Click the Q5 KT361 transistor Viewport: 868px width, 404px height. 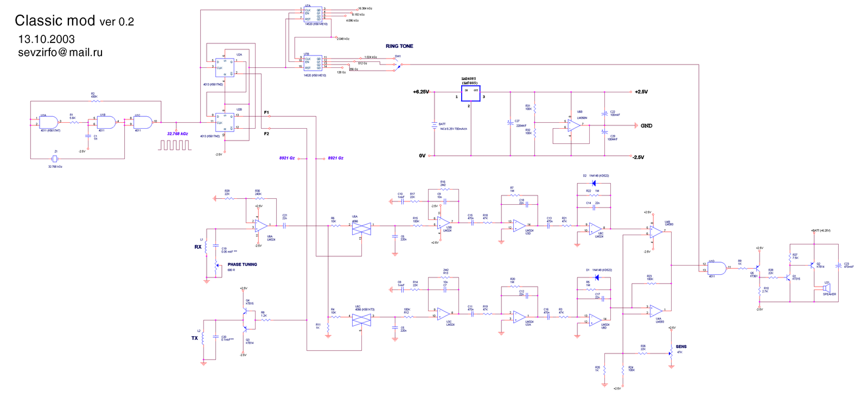click(x=757, y=268)
